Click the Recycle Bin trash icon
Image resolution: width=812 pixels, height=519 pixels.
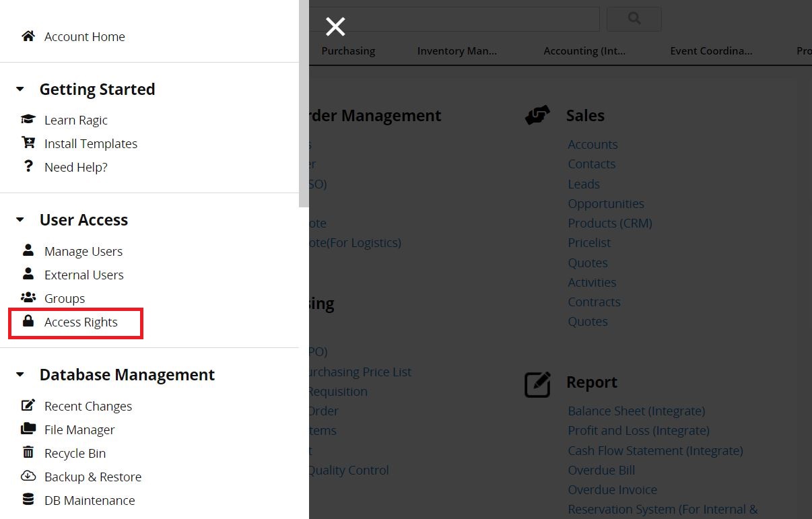pos(28,452)
